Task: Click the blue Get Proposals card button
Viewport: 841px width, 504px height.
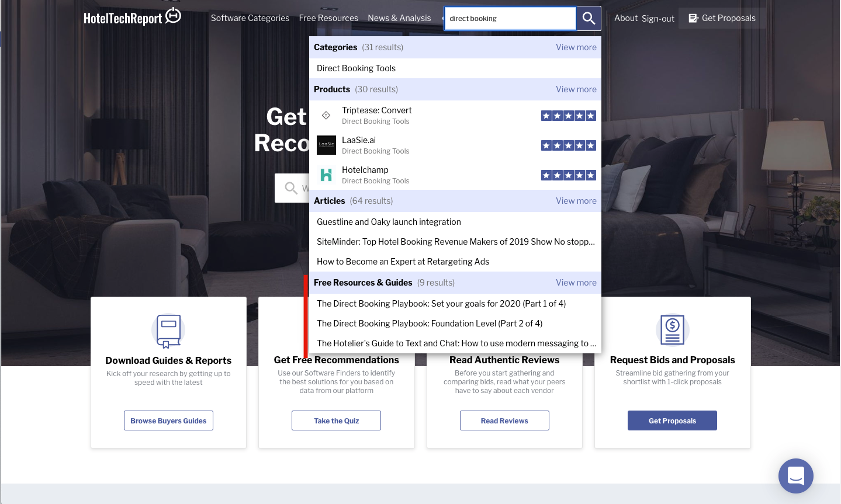Action: click(672, 420)
